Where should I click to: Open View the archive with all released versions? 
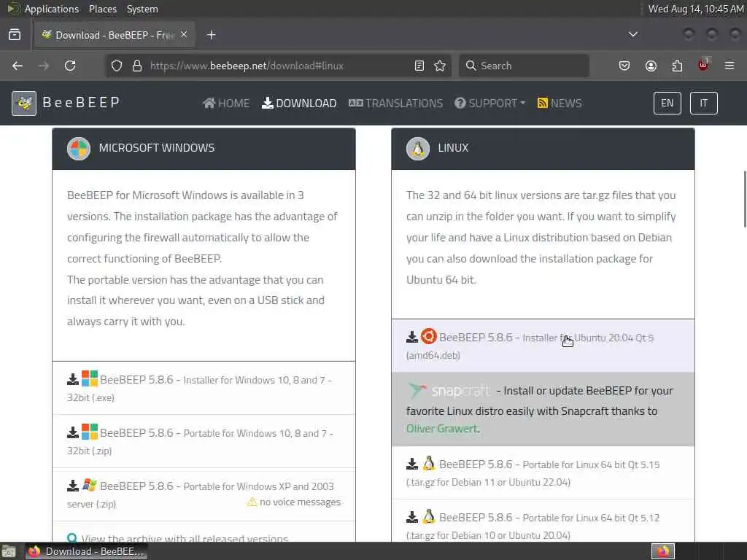click(x=185, y=539)
